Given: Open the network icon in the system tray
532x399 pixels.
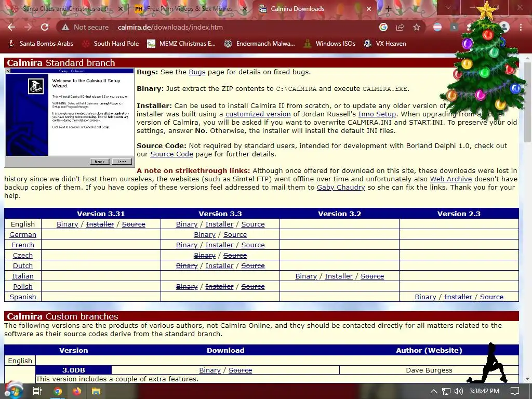Looking at the screenshot, I should click(446, 391).
